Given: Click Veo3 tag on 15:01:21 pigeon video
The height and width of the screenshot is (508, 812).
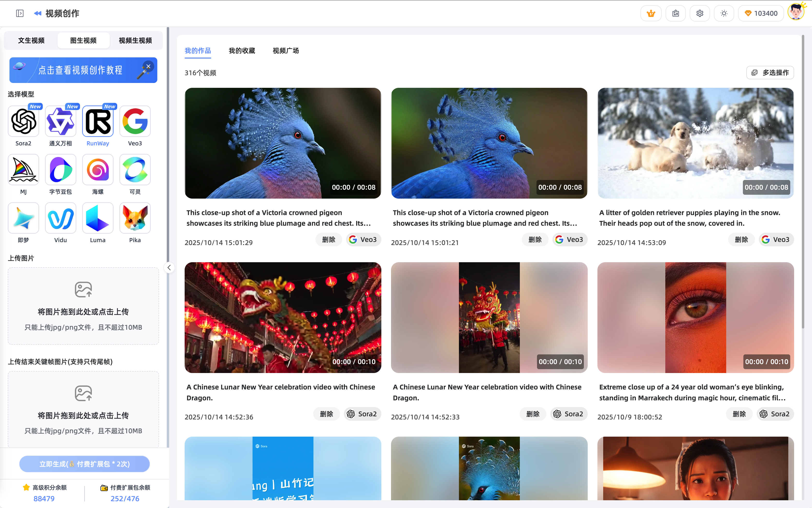Looking at the screenshot, I should [x=570, y=239].
